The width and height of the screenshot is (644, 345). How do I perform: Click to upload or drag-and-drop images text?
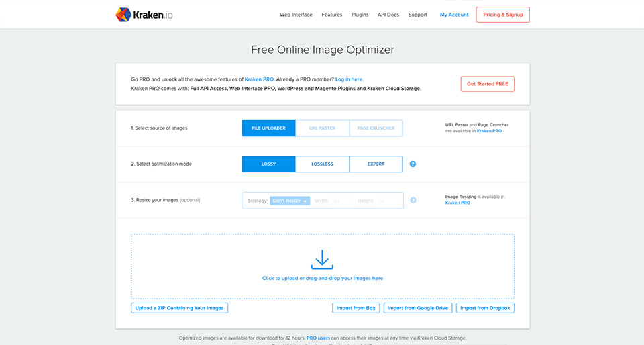[323, 278]
